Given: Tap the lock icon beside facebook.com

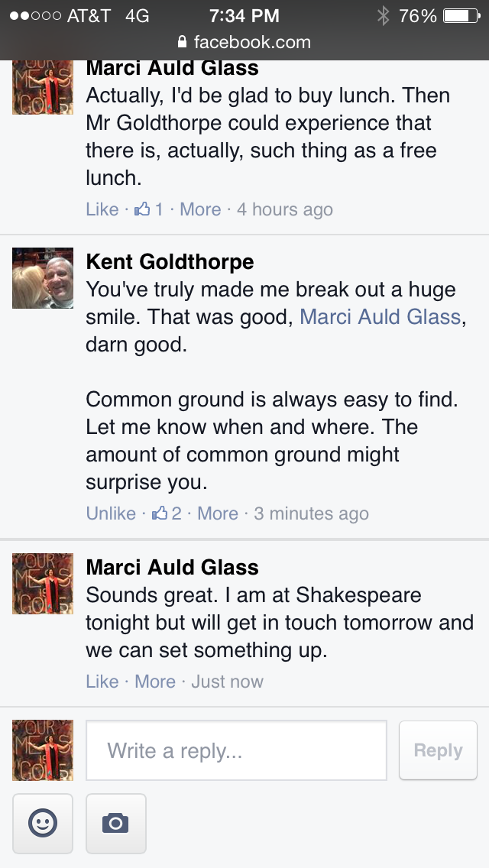Looking at the screenshot, I should point(182,41).
